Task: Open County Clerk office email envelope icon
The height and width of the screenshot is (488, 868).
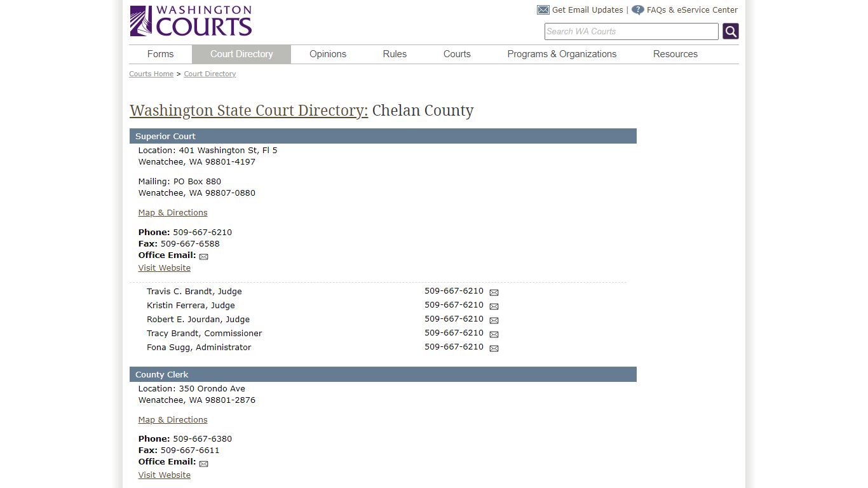Action: click(x=203, y=463)
